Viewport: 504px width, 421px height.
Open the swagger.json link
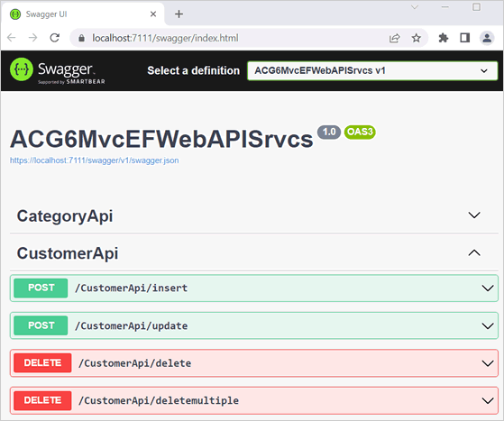tap(94, 160)
